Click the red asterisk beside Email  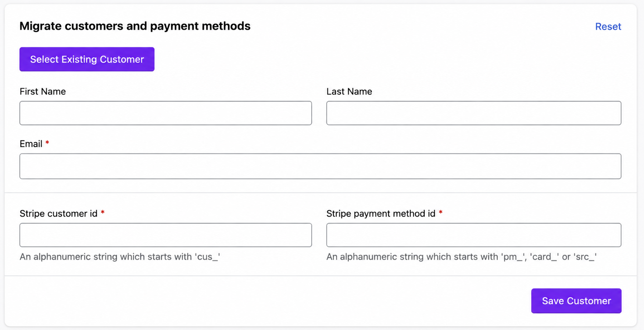tap(47, 143)
